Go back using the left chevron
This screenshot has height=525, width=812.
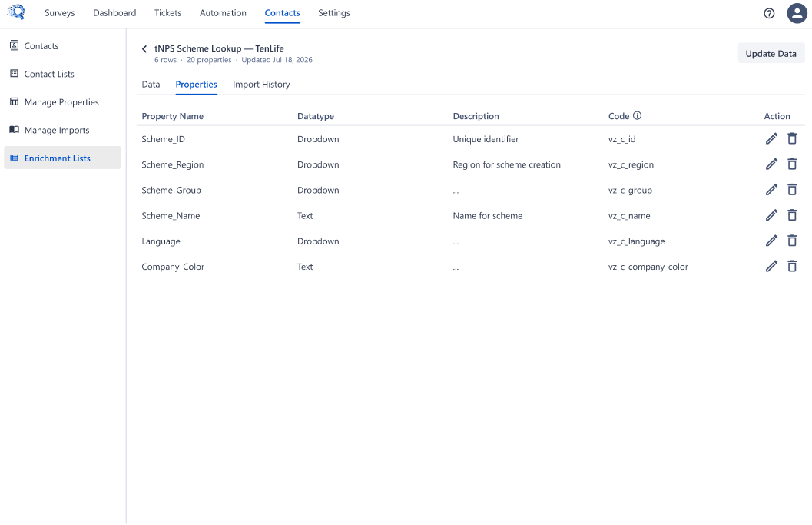pos(144,48)
